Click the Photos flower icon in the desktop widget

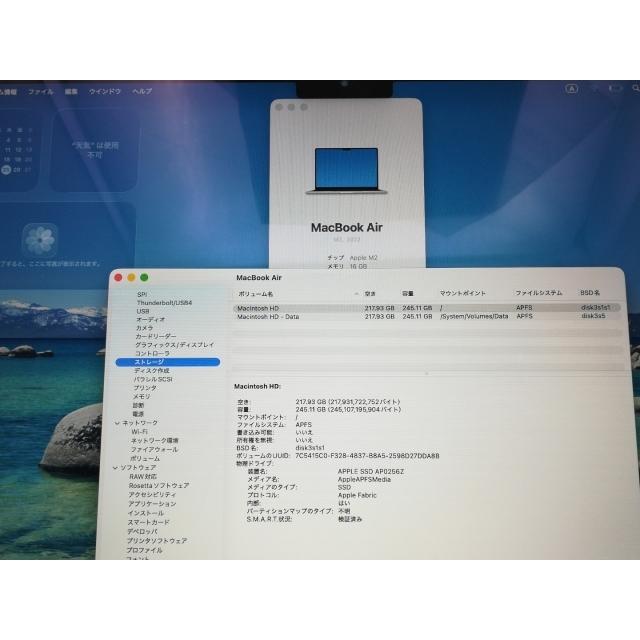click(40, 240)
